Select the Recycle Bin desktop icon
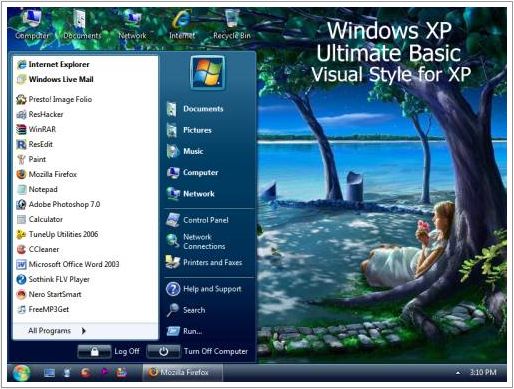Screen dimensions: 514x389 click(x=232, y=25)
